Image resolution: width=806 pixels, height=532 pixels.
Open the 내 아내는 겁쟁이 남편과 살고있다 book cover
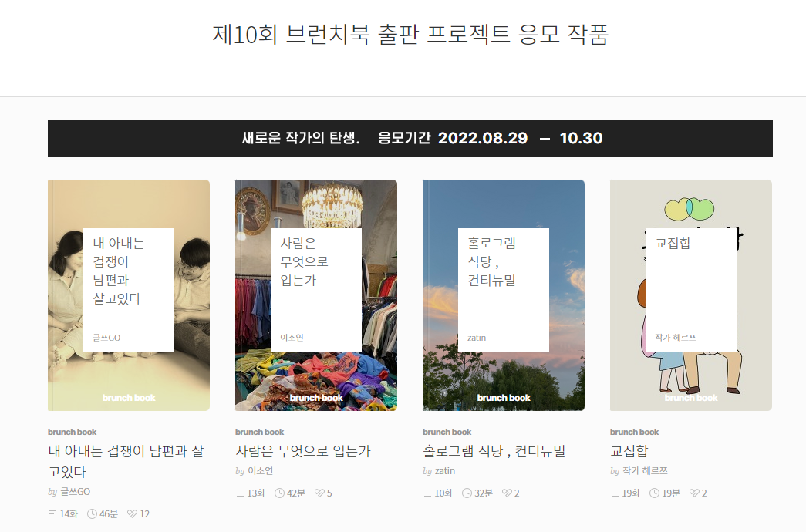(129, 295)
